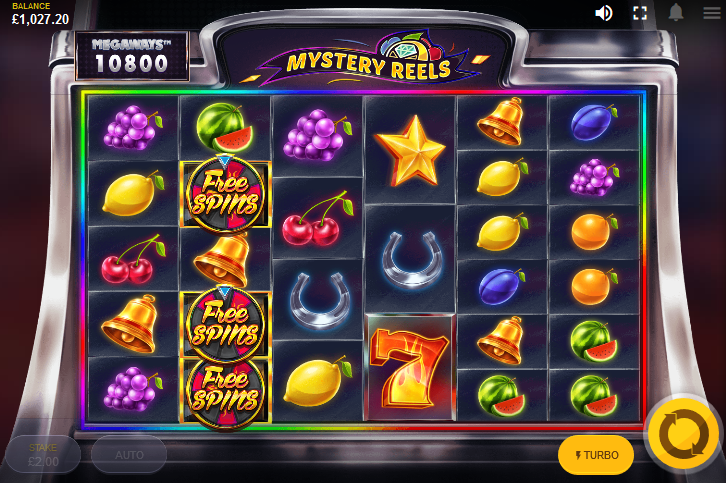The width and height of the screenshot is (726, 483).
Task: Toggle fullscreen mode
Action: click(x=640, y=13)
